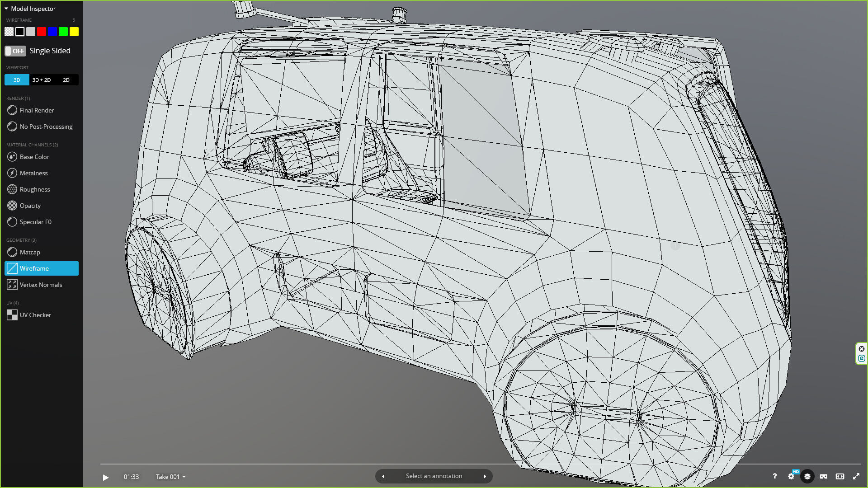This screenshot has width=868, height=488.
Task: Enter fullscreen with the arrows icon
Action: point(856,476)
